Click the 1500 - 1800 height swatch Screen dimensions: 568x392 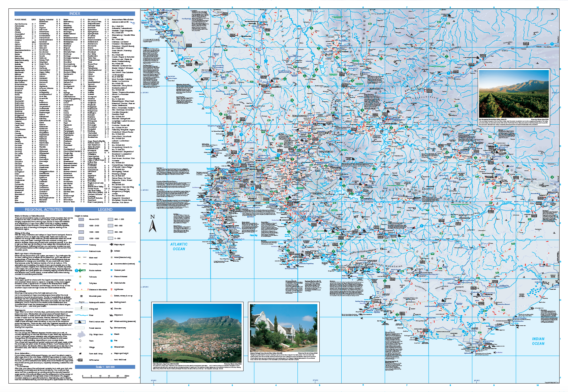pyautogui.click(x=81, y=232)
